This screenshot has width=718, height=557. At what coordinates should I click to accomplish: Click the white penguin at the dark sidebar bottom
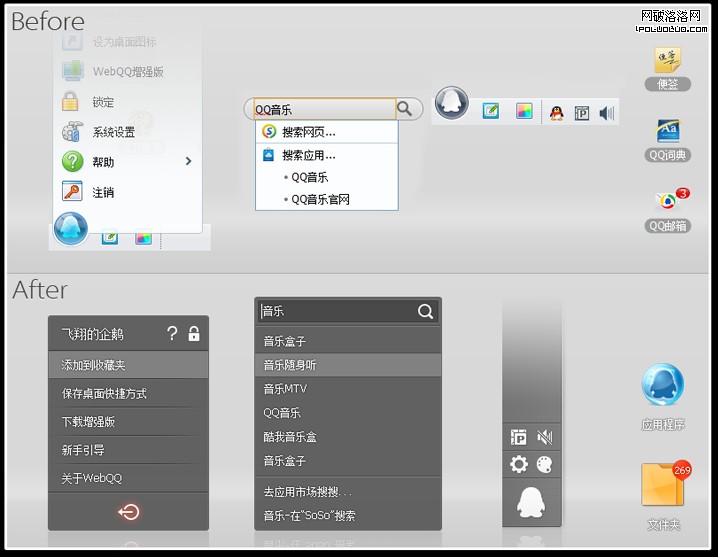click(x=531, y=503)
